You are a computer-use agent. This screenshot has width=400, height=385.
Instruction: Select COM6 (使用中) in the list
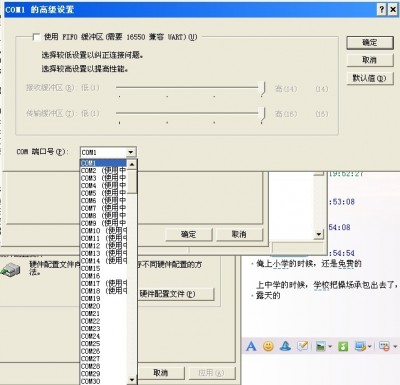[104, 200]
